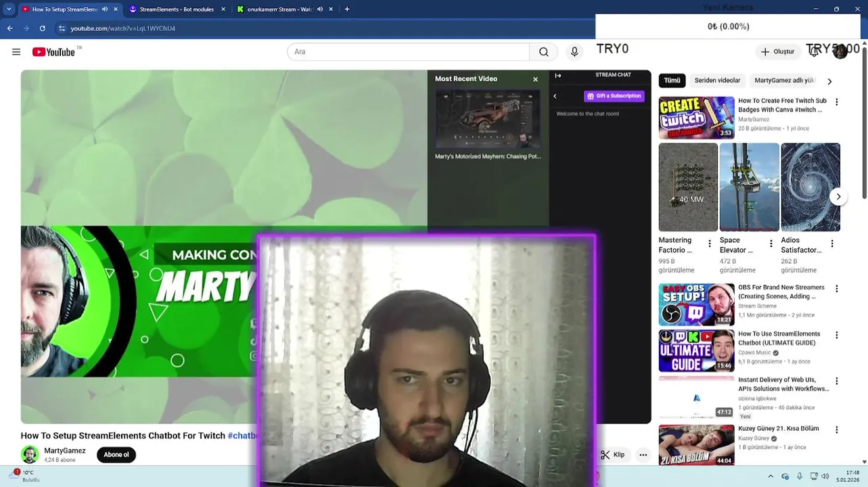868x487 pixels.
Task: Open the Create Free Twitch Sub Badges thumbnail
Action: coord(696,118)
